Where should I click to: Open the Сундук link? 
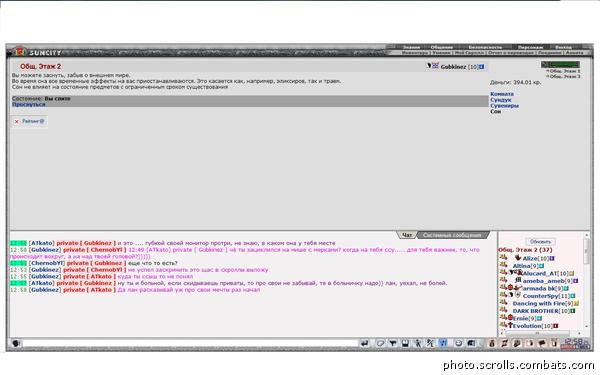click(501, 99)
